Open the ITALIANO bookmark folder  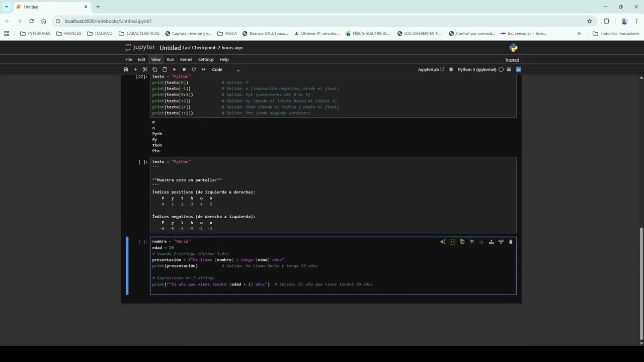pyautogui.click(x=100, y=34)
